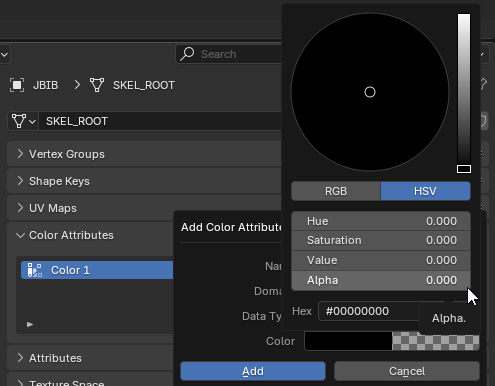
Task: Select the Color 1 attribute row
Action: pos(97,270)
